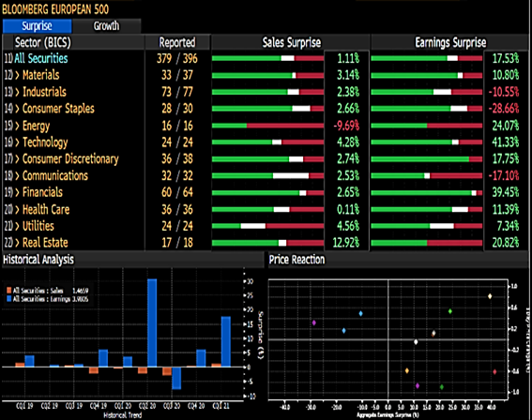Select the Consumer Staples earnings -28.66%
The height and width of the screenshot is (420, 532).
click(x=504, y=109)
